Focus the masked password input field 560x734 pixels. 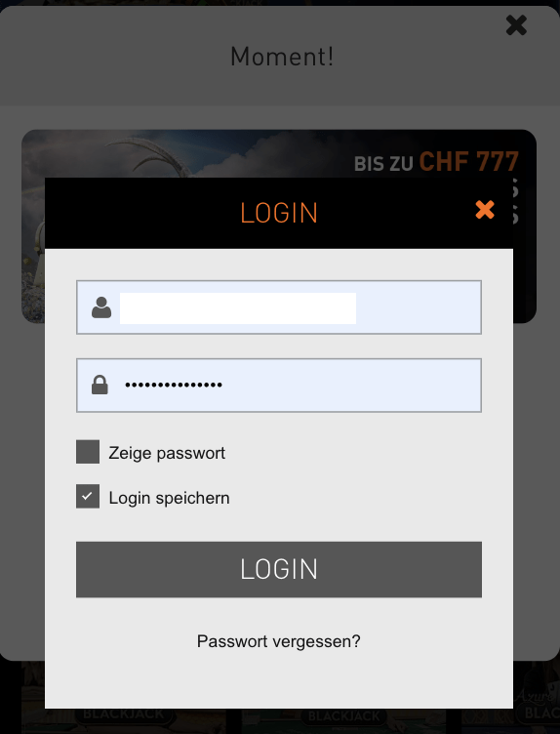[279, 386]
